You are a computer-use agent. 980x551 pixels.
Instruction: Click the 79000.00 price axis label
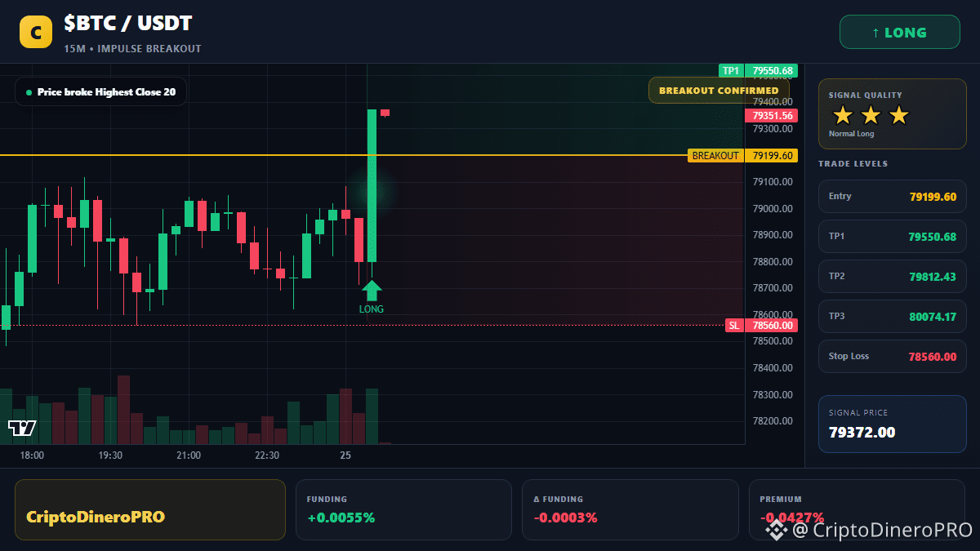pyautogui.click(x=772, y=209)
